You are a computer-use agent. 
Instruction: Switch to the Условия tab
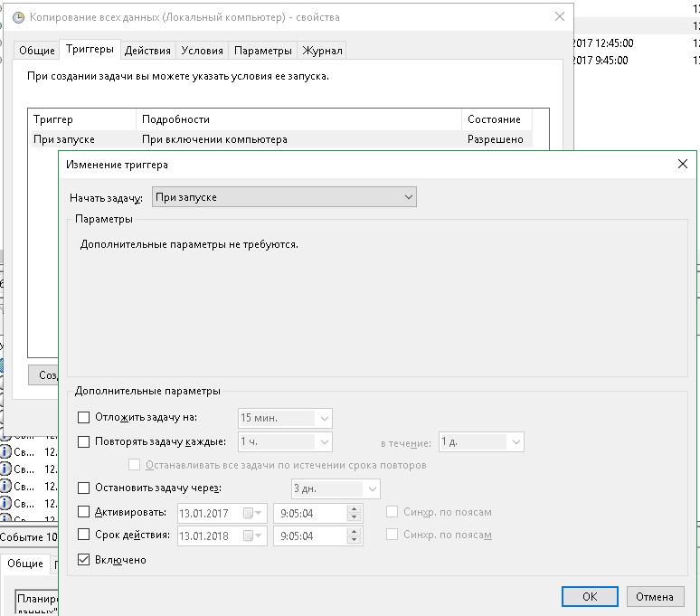[x=202, y=51]
